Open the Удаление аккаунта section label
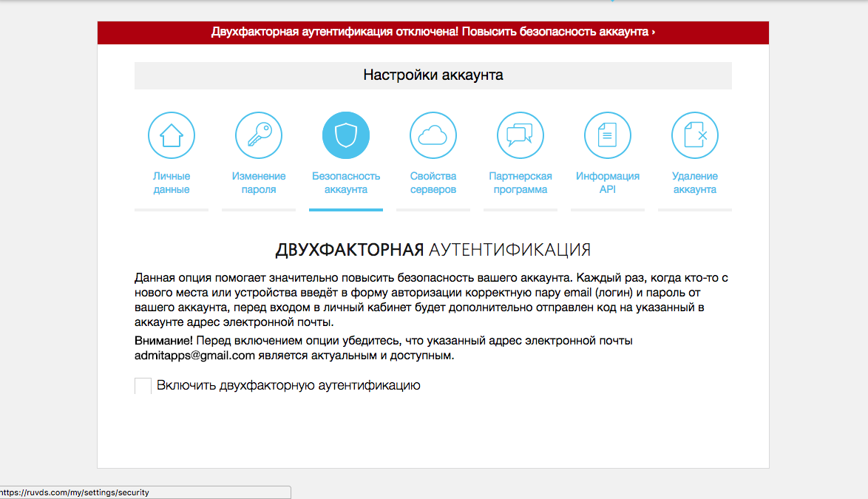868x499 pixels. [694, 183]
